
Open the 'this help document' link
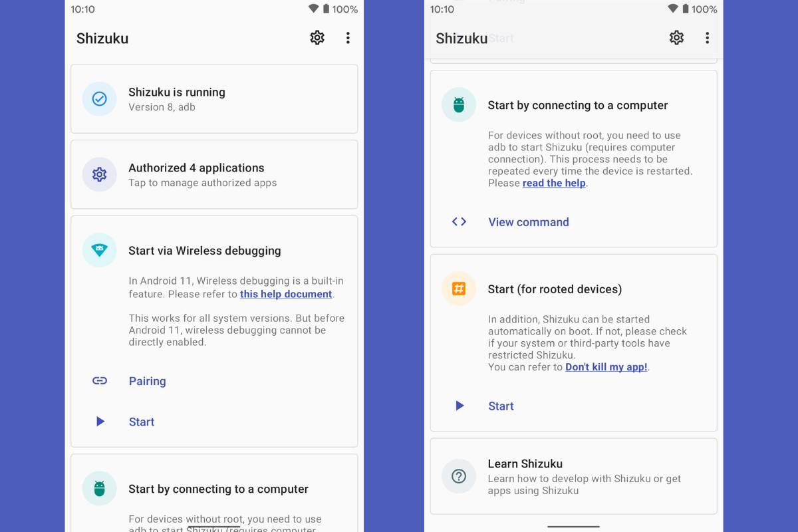pos(286,294)
